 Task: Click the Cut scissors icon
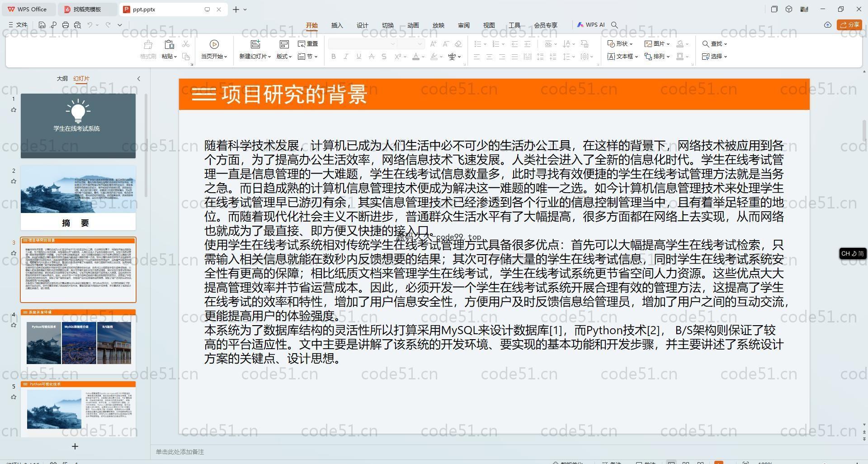tap(186, 44)
